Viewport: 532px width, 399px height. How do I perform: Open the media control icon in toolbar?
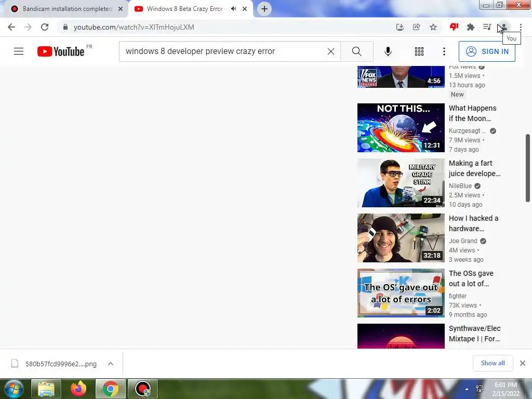click(487, 27)
